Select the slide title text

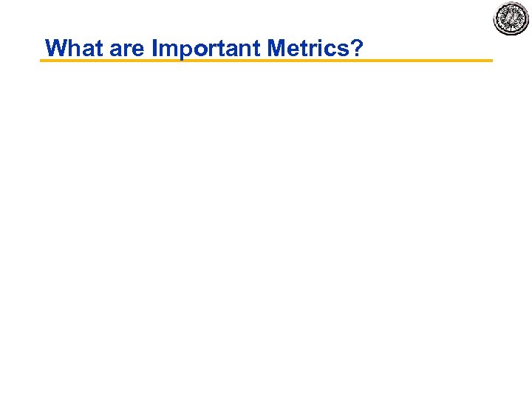click(204, 49)
